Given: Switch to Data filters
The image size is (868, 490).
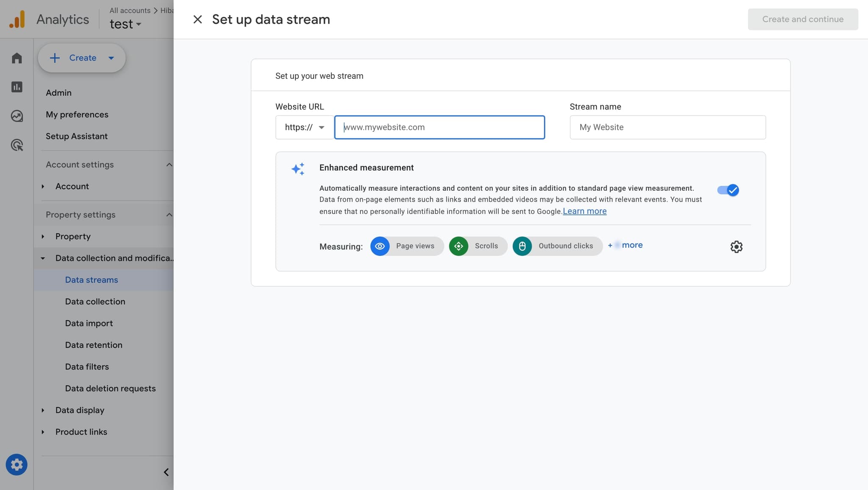Looking at the screenshot, I should tap(87, 367).
